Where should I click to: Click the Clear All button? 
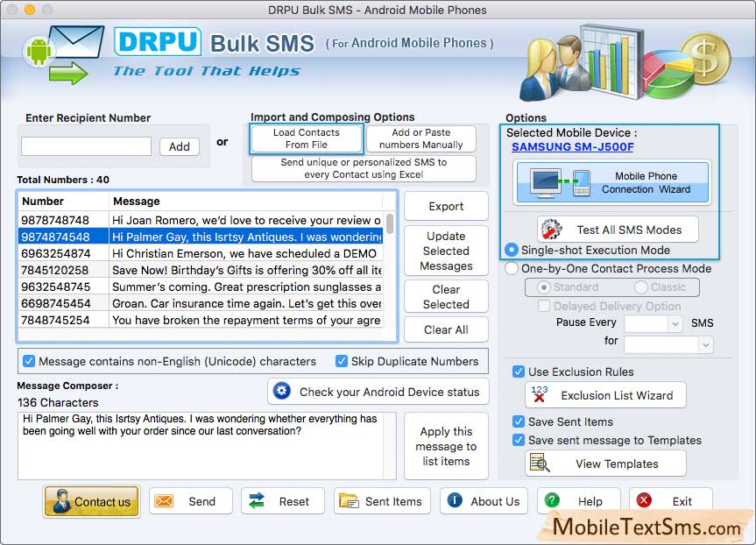click(x=446, y=329)
